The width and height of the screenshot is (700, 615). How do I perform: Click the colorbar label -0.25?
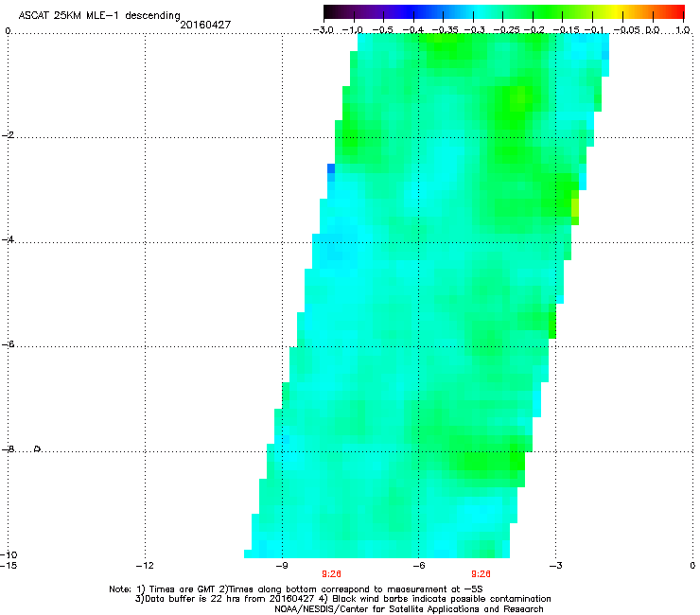click(x=506, y=30)
